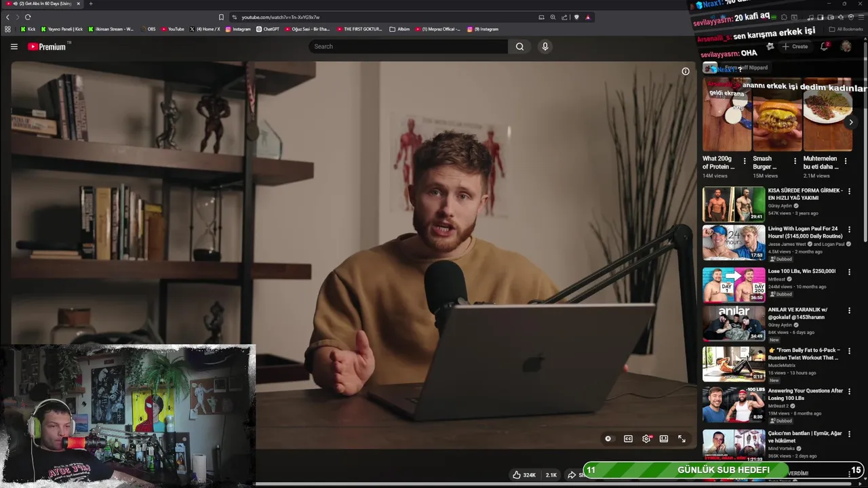868x488 pixels.
Task: Open Brave Rewards triangle icon
Action: [x=588, y=17]
